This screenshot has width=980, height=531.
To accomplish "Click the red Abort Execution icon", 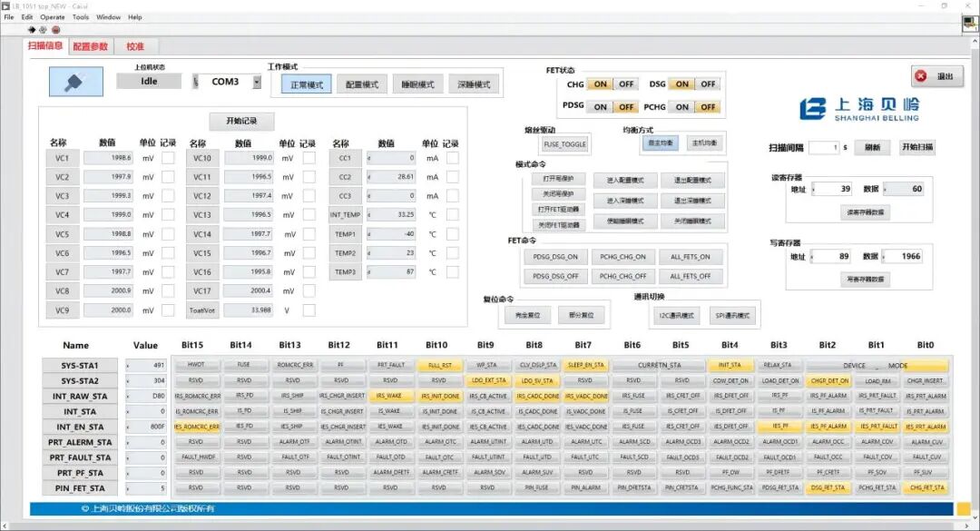I will pos(55,29).
